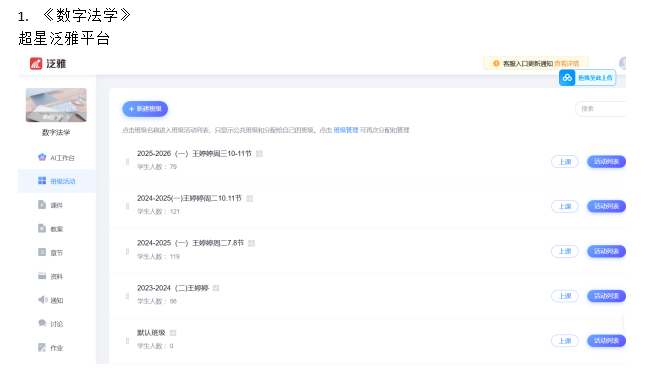The height and width of the screenshot is (373, 670).
Task: Click the orange warning icon in notice banner
Action: point(496,63)
